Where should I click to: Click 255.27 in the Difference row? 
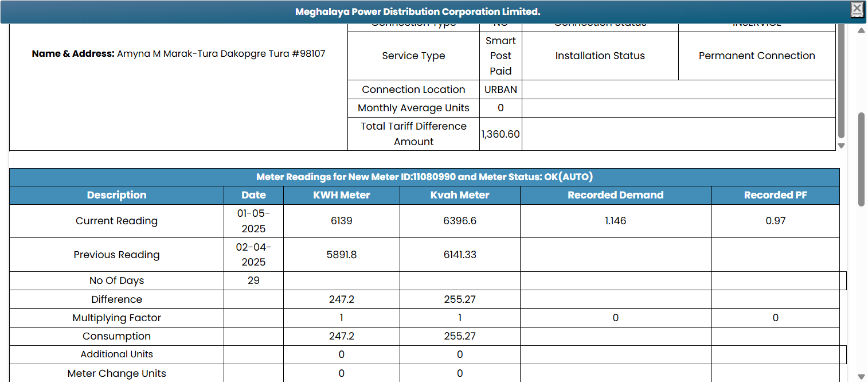click(460, 299)
